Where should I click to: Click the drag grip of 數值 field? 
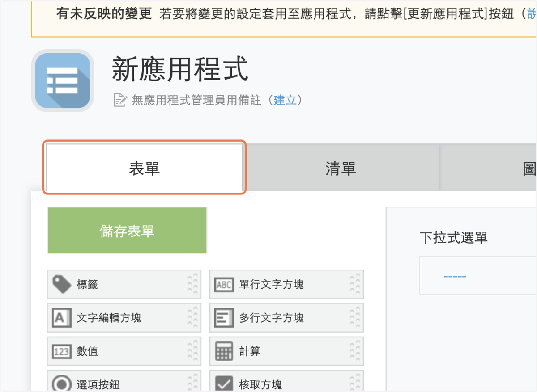point(192,352)
